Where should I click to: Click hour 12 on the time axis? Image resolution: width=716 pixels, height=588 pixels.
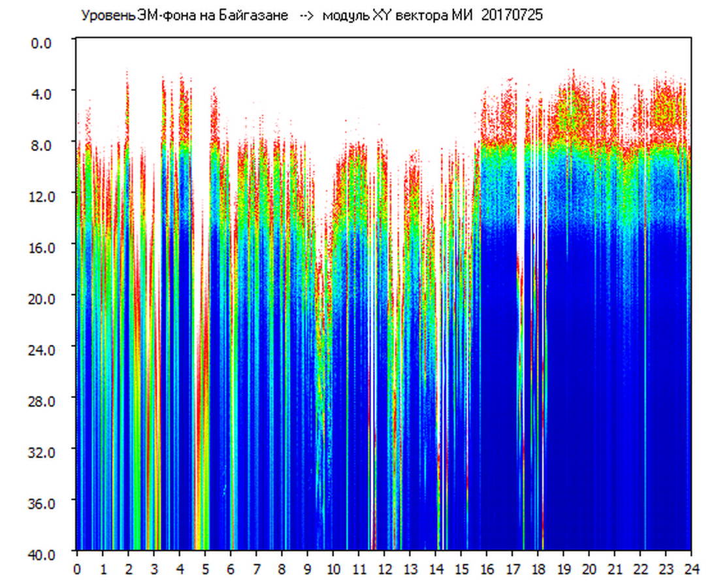click(x=384, y=569)
